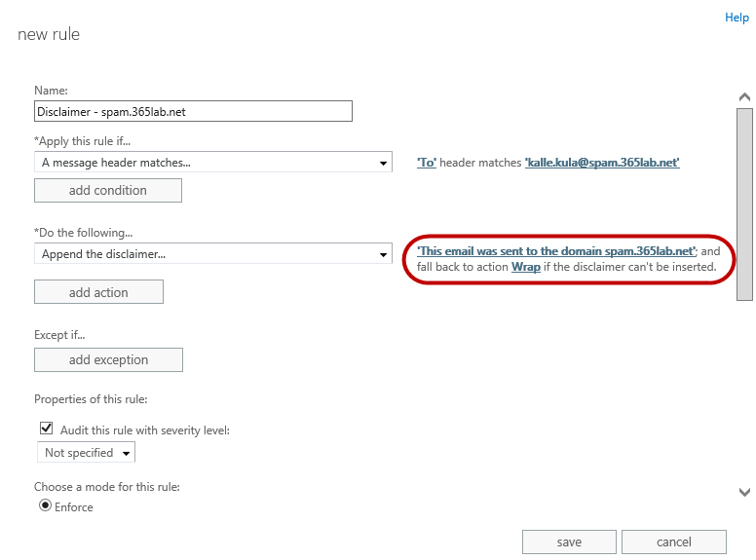Screen dimensions: 756x560
Task: Click the empty scrollbar track below the thumb
Action: click(x=744, y=390)
